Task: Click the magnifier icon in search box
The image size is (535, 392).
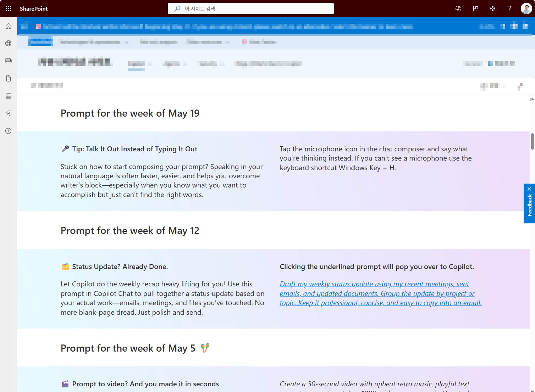Action: (177, 9)
